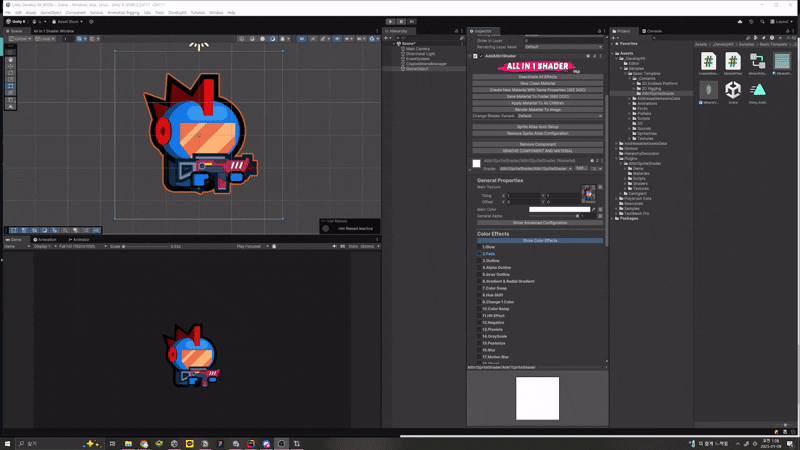Open global search in Unity top toolbar

762,22
